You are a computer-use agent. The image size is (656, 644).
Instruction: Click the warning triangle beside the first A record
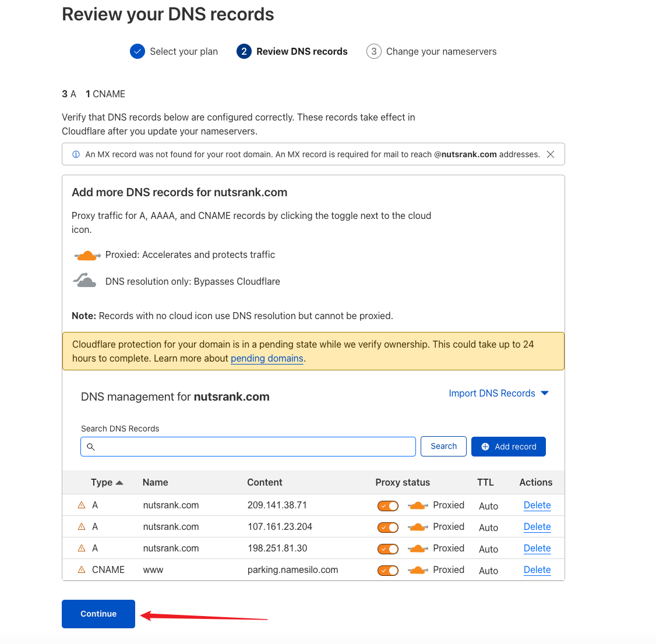pos(82,505)
